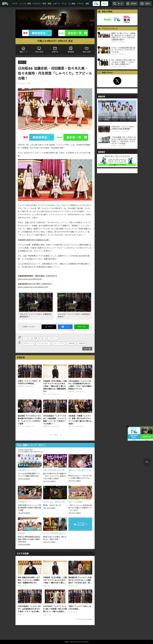This screenshot has width=153, height=644.
Task: Open the TVer rank 1 寒中水泳 thumbnail
Action: pyautogui.click(x=30, y=461)
